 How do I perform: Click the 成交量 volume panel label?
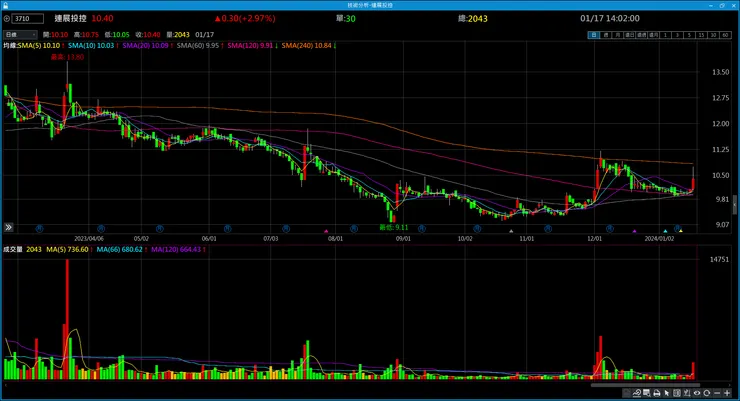coord(13,250)
